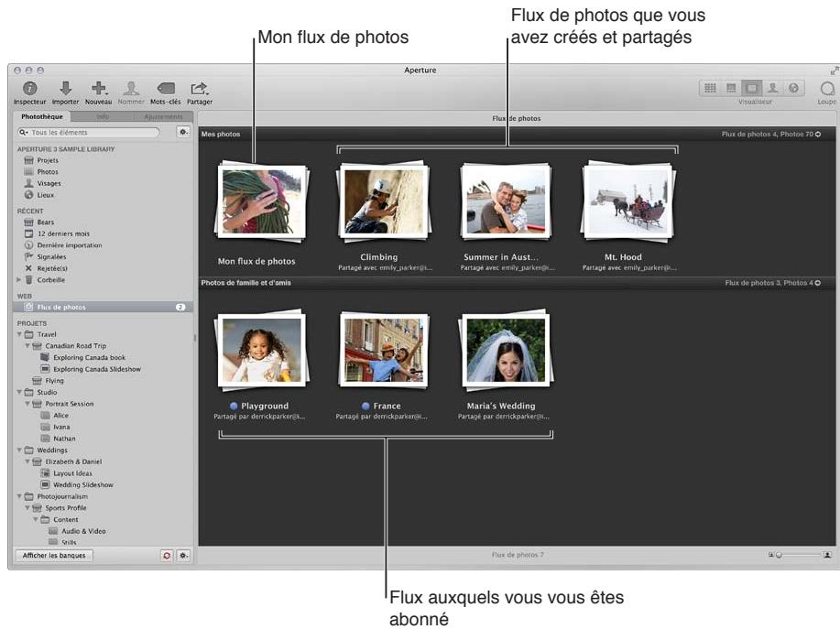The image size is (840, 629).
Task: Open the France shared stream
Action: point(384,350)
